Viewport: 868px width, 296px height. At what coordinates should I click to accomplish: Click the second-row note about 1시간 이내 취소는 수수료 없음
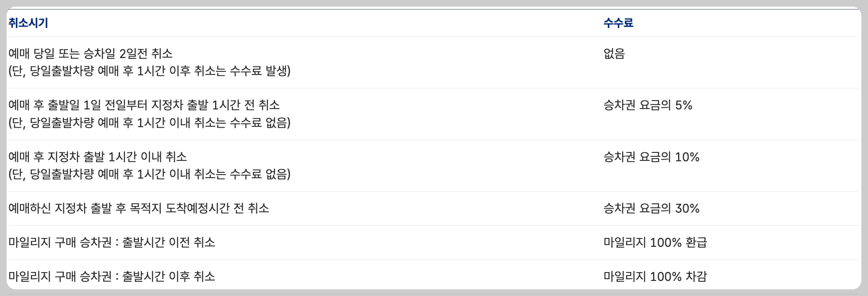(150, 122)
